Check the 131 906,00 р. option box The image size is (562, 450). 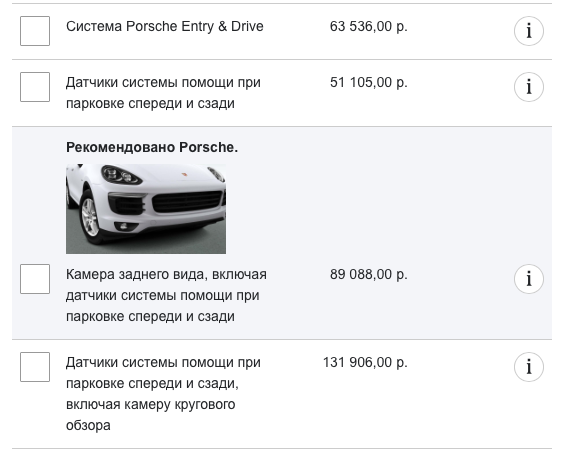[x=35, y=367]
